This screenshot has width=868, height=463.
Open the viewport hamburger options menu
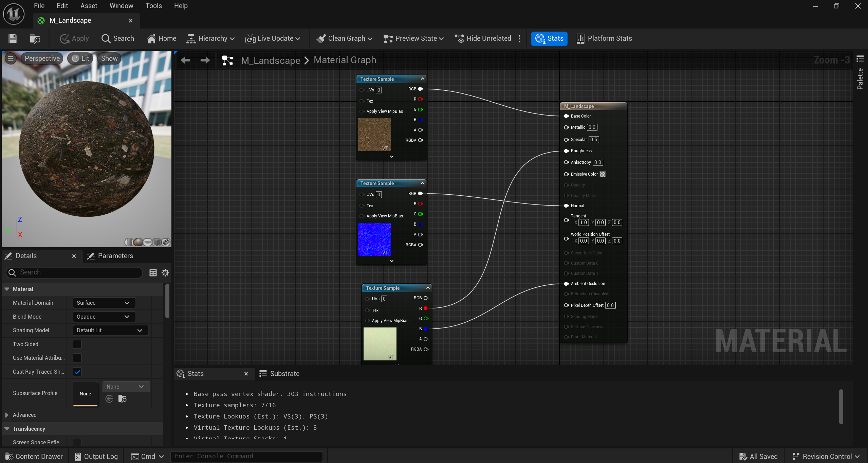click(11, 58)
